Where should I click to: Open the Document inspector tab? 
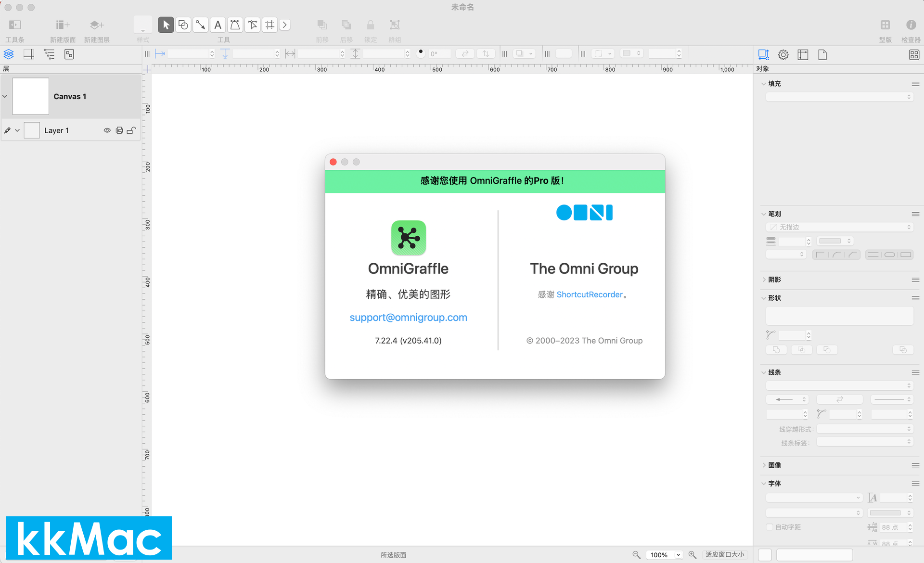click(x=822, y=55)
